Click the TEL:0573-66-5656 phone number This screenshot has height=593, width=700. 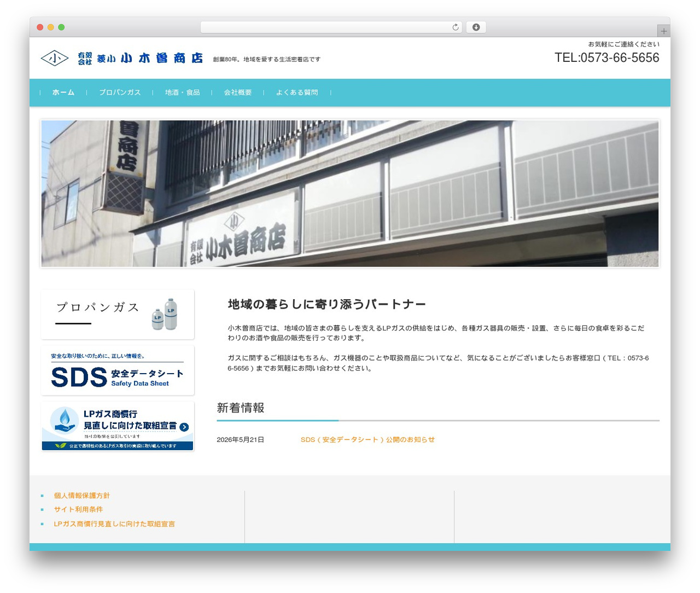pyautogui.click(x=607, y=57)
